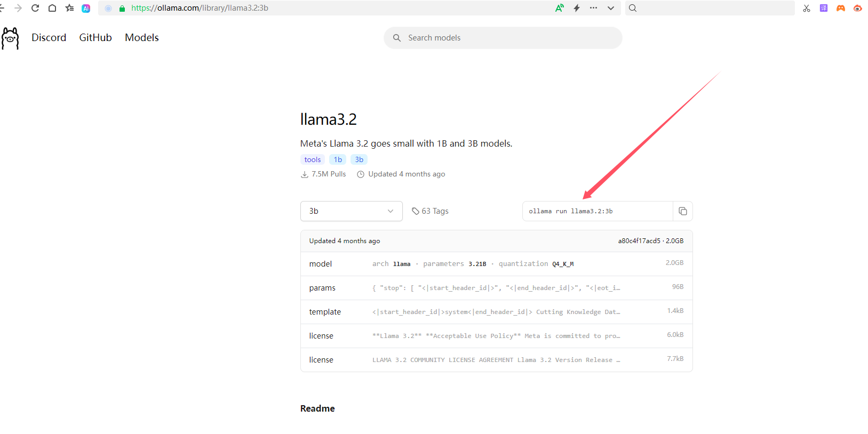View site security lock information

pos(122,8)
